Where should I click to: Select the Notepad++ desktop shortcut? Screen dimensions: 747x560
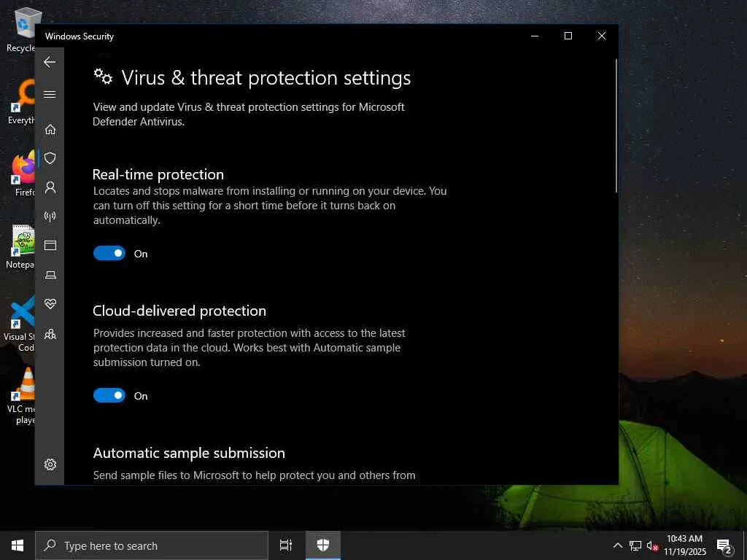(x=20, y=246)
